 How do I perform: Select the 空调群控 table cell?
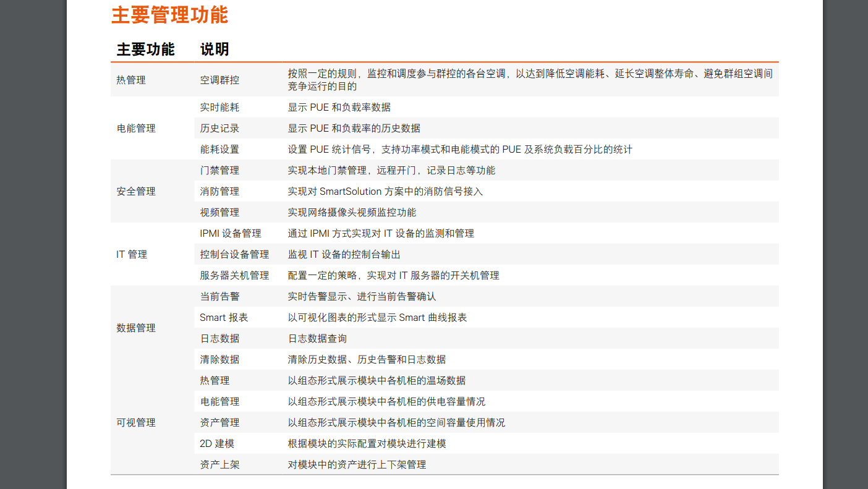(x=219, y=80)
